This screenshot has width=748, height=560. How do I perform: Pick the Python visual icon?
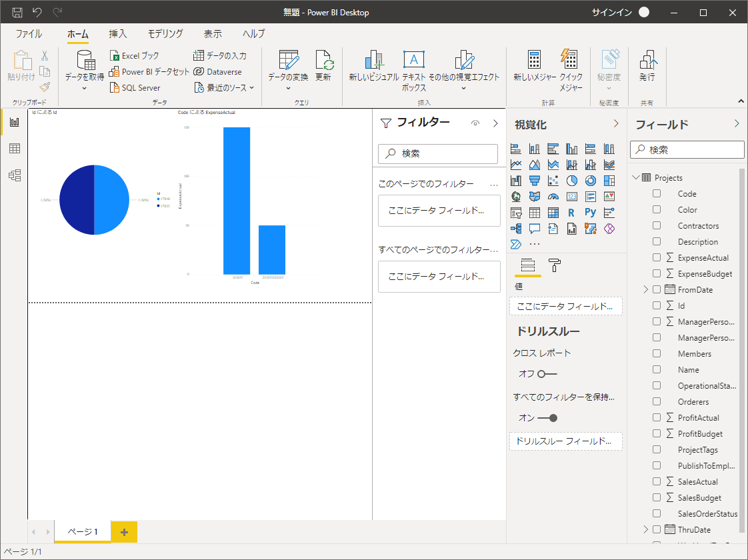(590, 213)
